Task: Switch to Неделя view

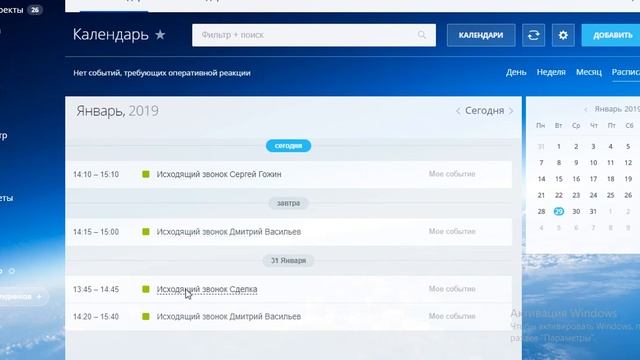Action: (x=551, y=72)
